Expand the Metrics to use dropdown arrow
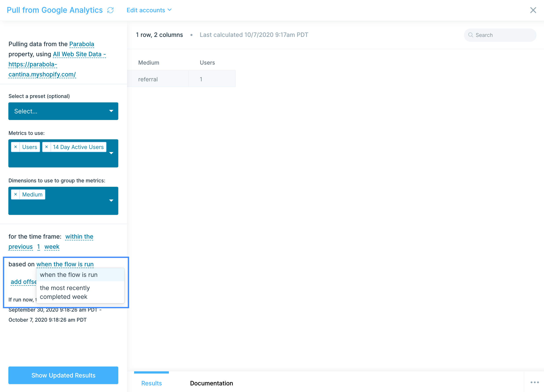The height and width of the screenshot is (392, 544). (111, 153)
